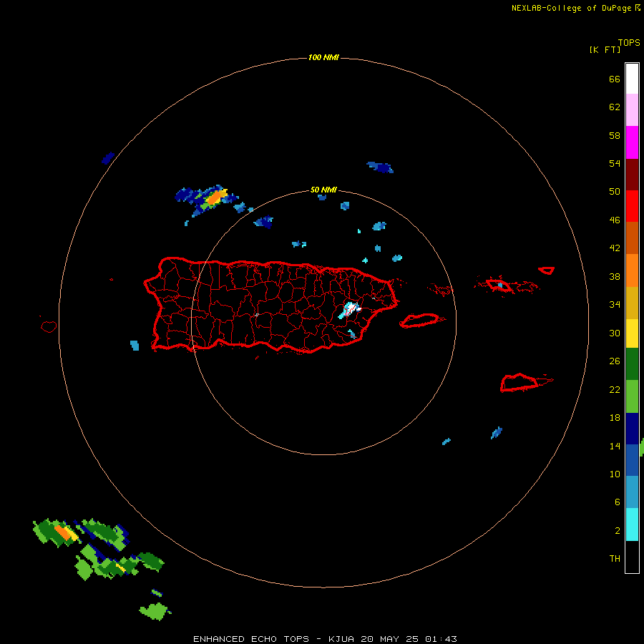Click the "10" legend value
Image resolution: width=644 pixels, height=644 pixels.
[x=615, y=474]
